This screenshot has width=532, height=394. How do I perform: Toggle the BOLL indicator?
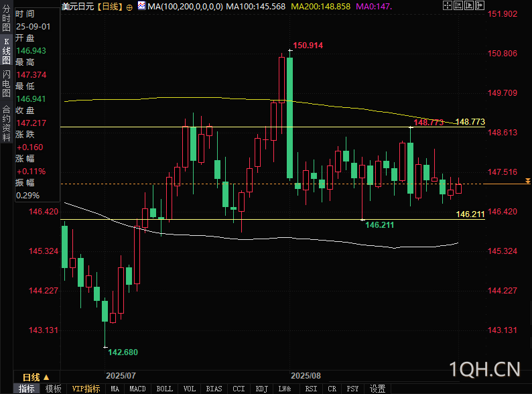(164, 389)
